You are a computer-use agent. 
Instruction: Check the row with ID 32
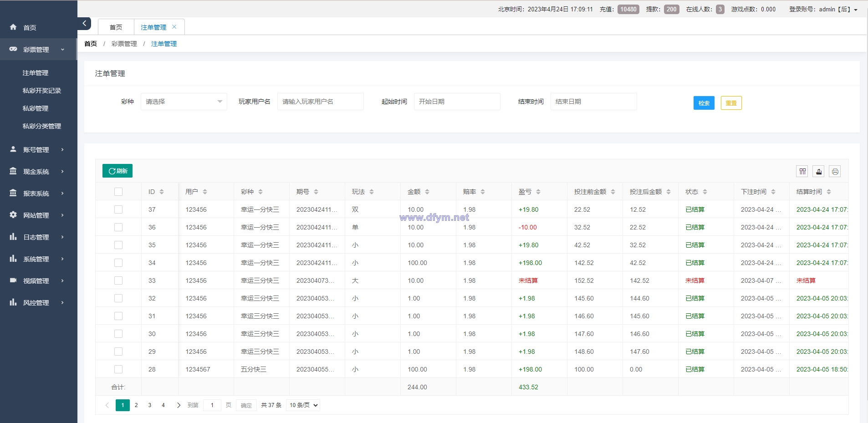[118, 298]
